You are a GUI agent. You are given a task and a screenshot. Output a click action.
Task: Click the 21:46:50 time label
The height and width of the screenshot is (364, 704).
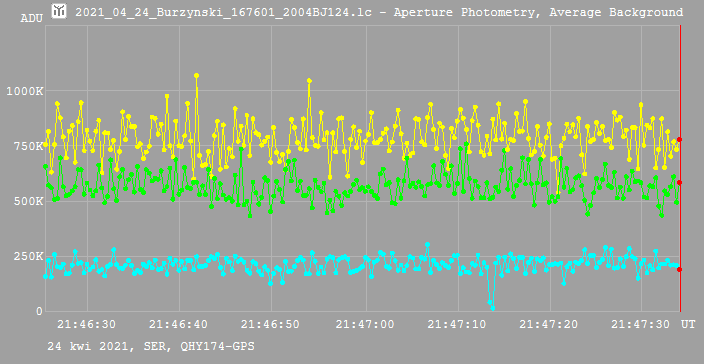271,324
